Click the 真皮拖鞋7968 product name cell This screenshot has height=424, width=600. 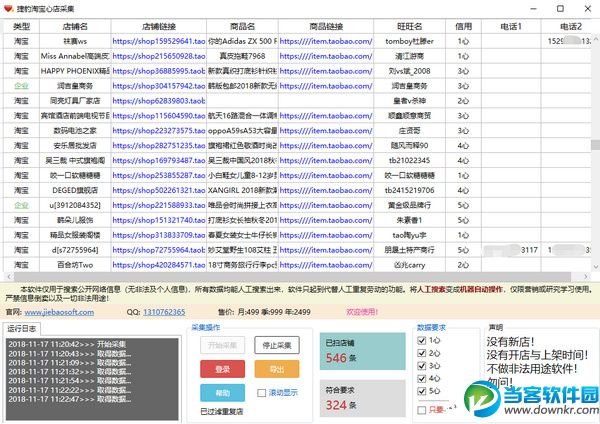(x=242, y=56)
